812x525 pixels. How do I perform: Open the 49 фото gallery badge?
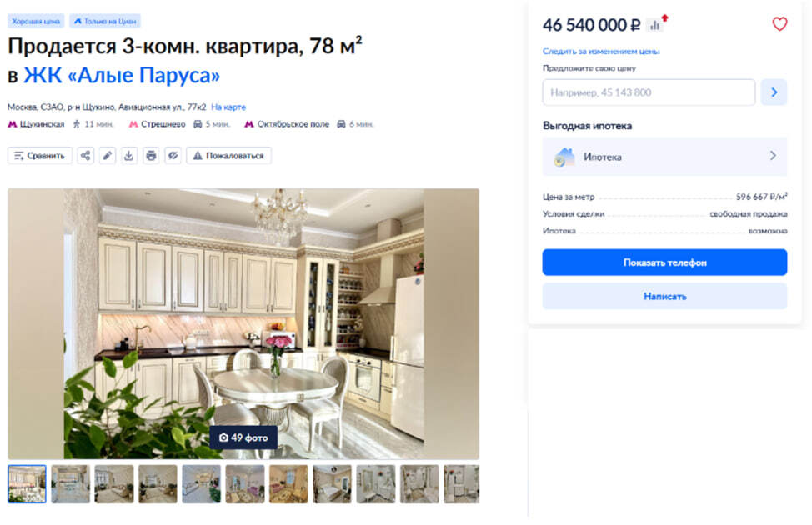tap(243, 437)
